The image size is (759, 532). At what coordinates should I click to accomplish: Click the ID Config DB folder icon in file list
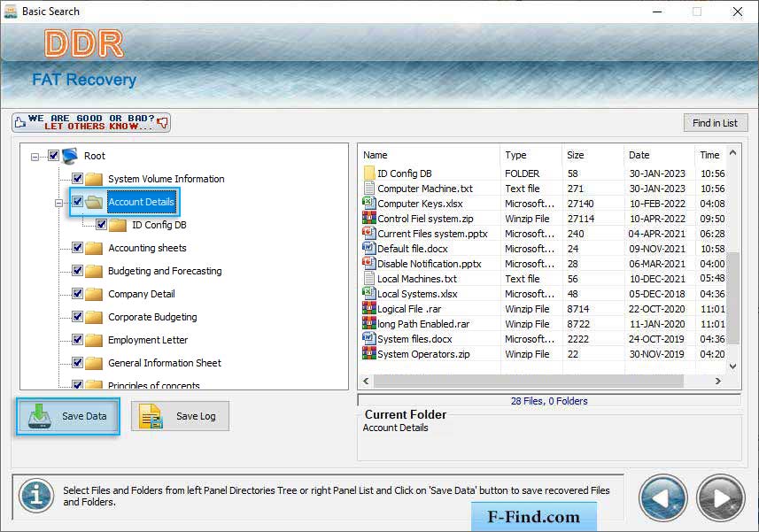(368, 173)
